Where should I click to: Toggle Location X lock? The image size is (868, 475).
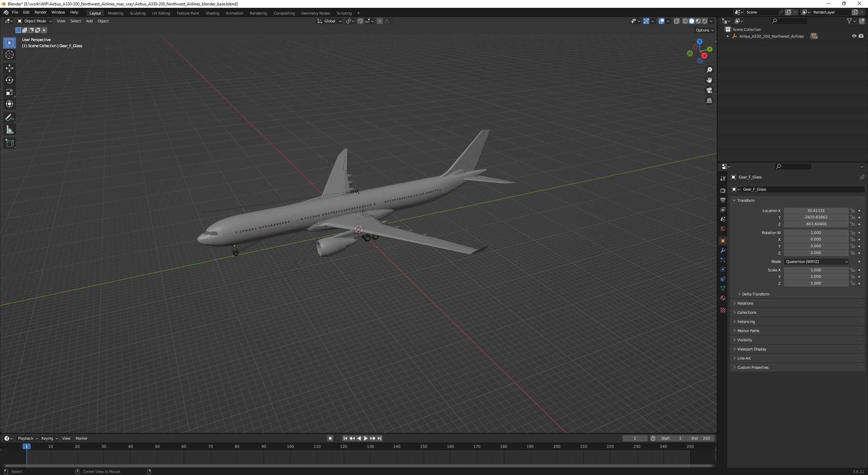tap(852, 211)
